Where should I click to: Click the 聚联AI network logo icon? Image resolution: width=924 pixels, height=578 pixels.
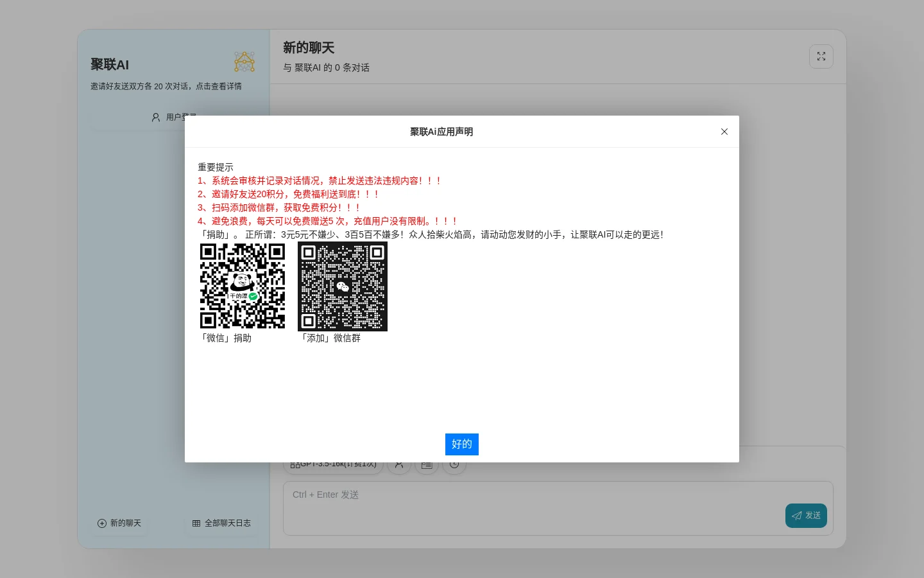pos(244,62)
